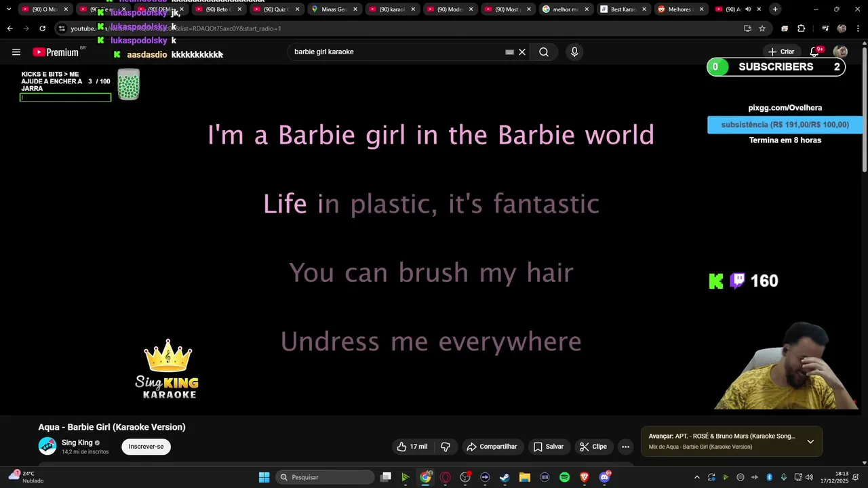
Task: Dislike the video
Action: pos(446,447)
